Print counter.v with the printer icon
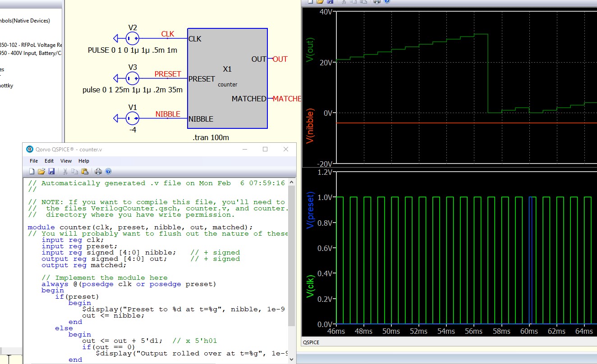Screen dimensions: 597x364 tap(98, 171)
